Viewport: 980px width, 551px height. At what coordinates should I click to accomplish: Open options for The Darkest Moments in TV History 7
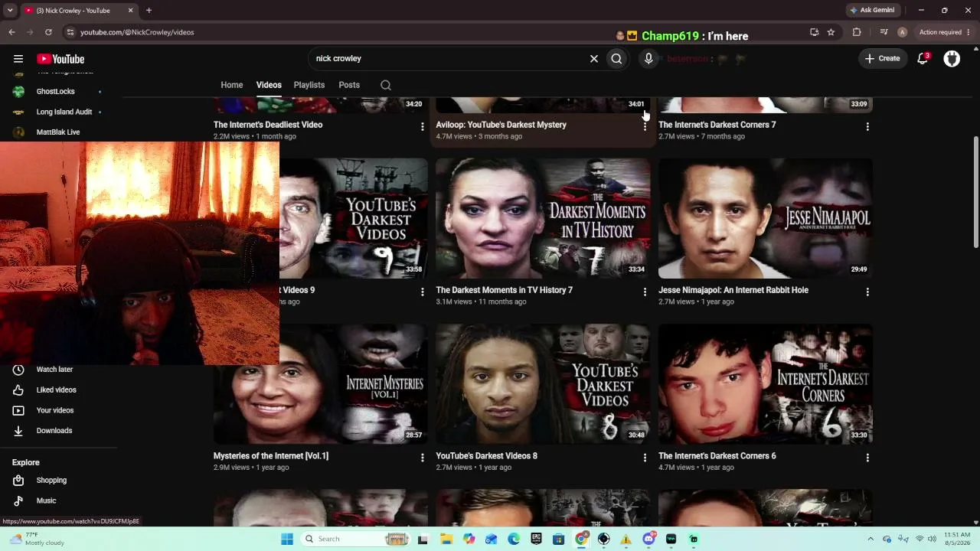point(645,292)
